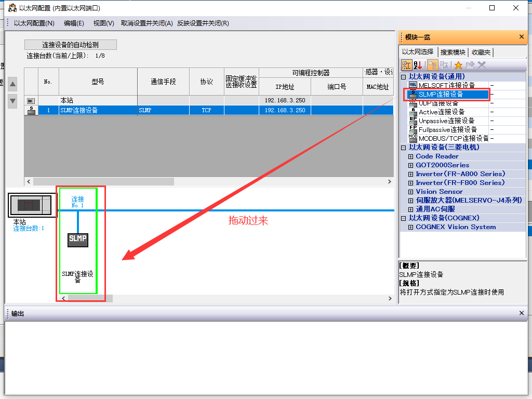Click the 型号 column header
This screenshot has width=532, height=399.
pos(98,82)
